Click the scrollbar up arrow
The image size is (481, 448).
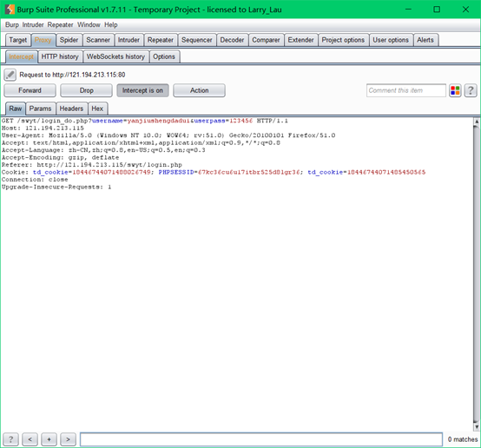tap(477, 121)
